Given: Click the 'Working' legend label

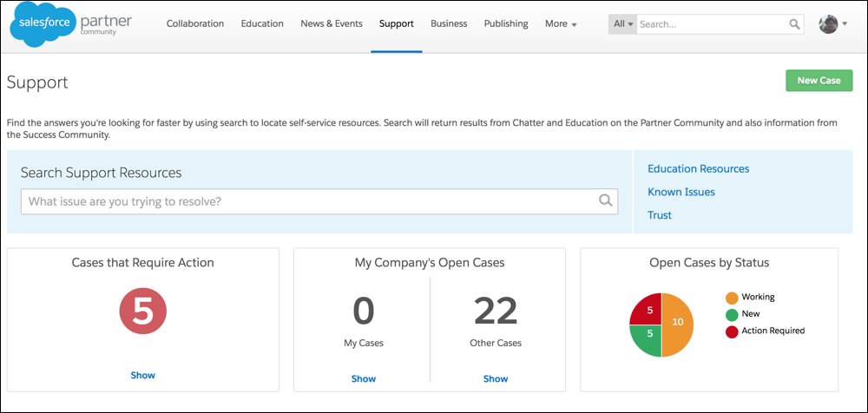Looking at the screenshot, I should pos(758,297).
